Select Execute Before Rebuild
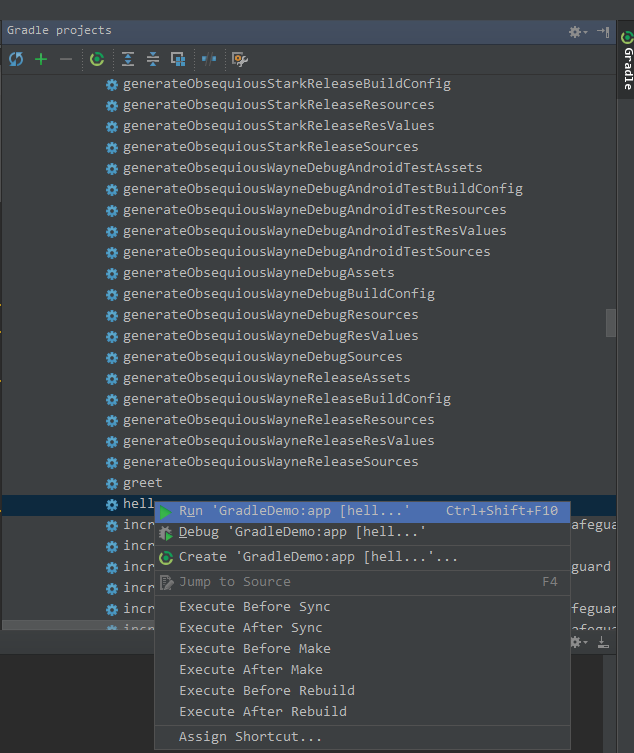 [x=362, y=691]
